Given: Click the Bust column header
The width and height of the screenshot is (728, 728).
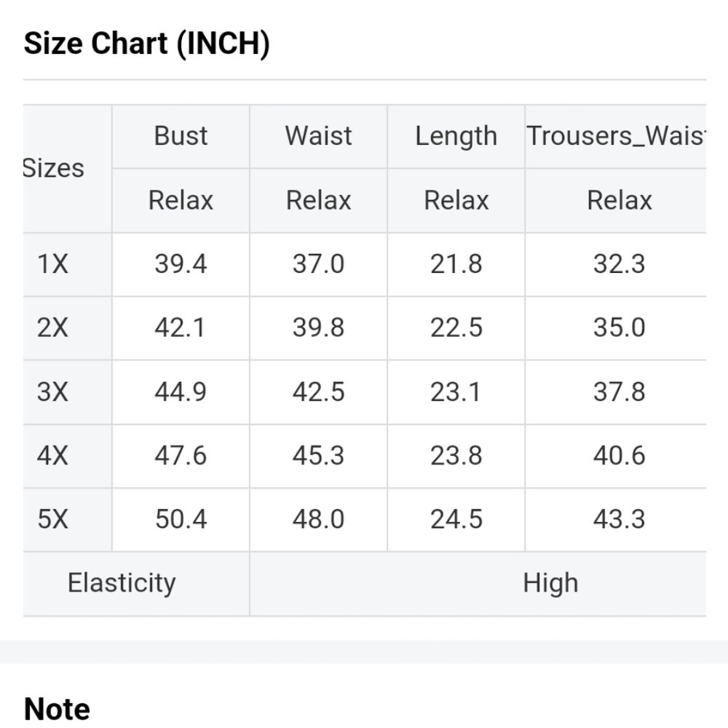Looking at the screenshot, I should (x=181, y=136).
